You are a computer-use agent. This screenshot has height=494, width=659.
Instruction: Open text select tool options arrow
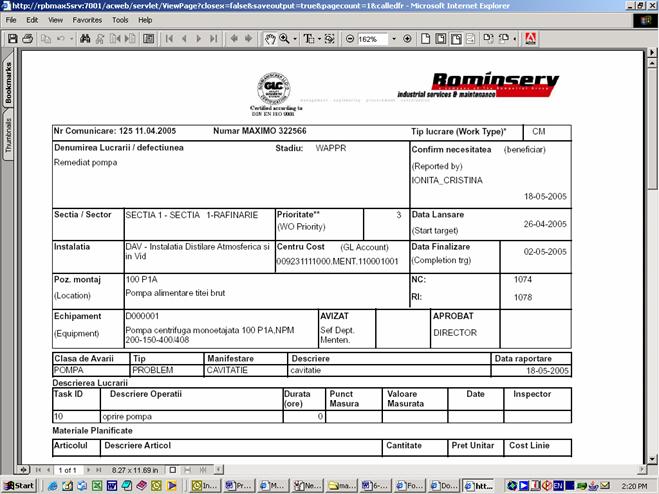(319, 39)
